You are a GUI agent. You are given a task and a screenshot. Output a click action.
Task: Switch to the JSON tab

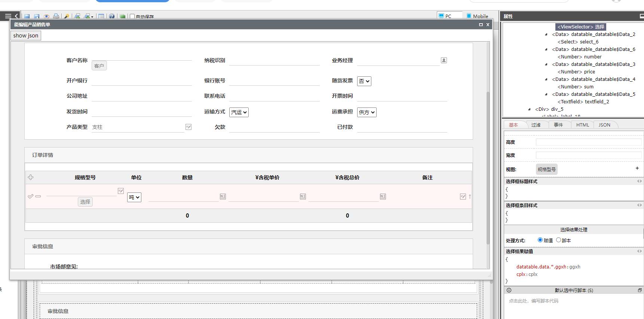pyautogui.click(x=604, y=125)
